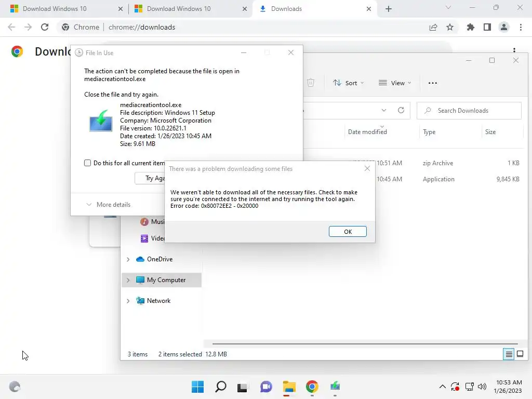The width and height of the screenshot is (532, 399).
Task: Open Windows Setup taskbar icon
Action: tap(335, 386)
